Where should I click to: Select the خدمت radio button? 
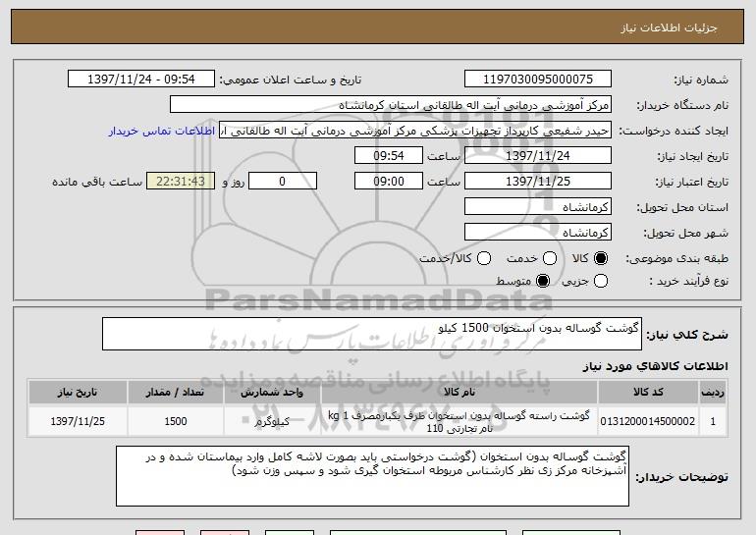pos(550,258)
